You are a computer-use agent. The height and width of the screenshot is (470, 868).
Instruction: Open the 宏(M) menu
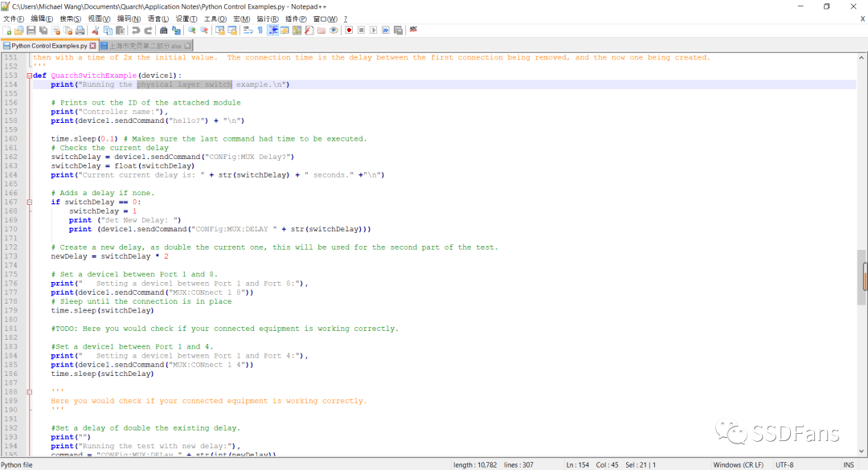(x=241, y=18)
